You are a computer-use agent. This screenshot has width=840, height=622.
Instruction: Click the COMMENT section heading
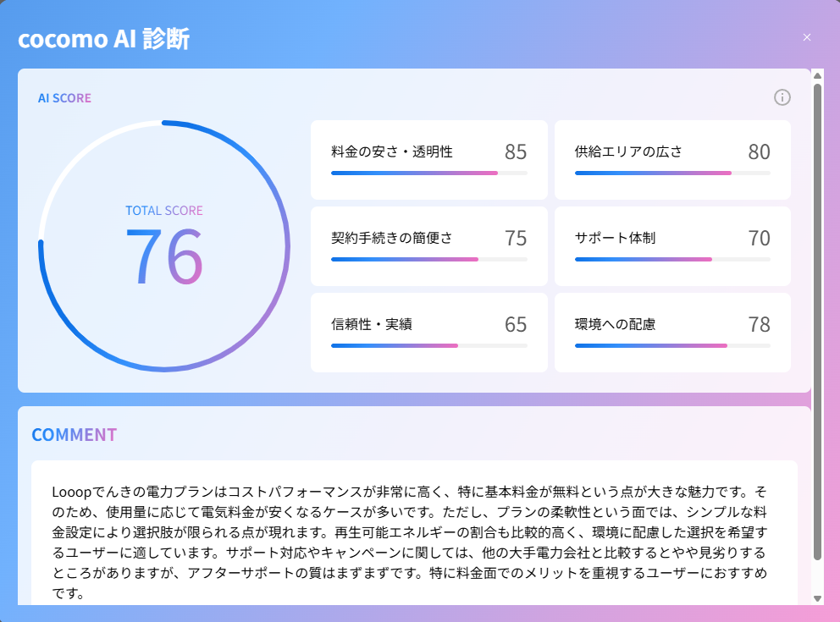point(74,435)
